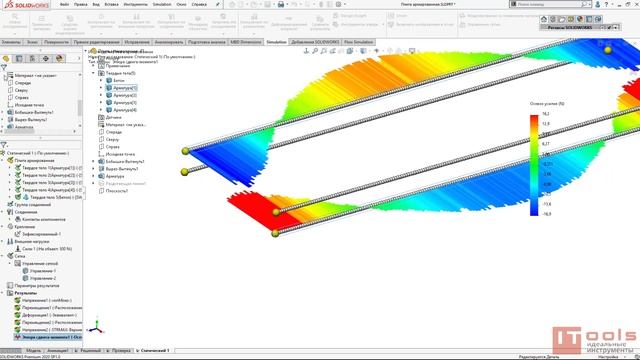Viewport: 640px width, 360px height.
Task: Click the filter funnel above the feature tree
Action: click(4, 67)
